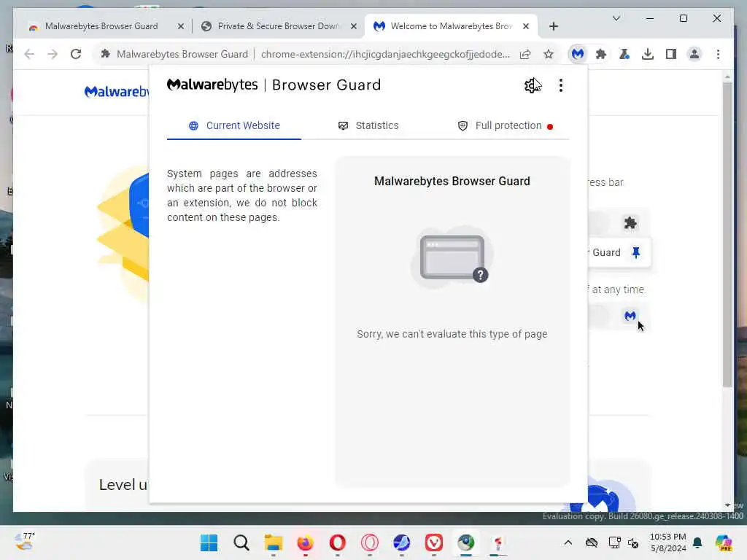Click the notification bell in system tray
Screen dimensions: 747x560
(x=697, y=542)
